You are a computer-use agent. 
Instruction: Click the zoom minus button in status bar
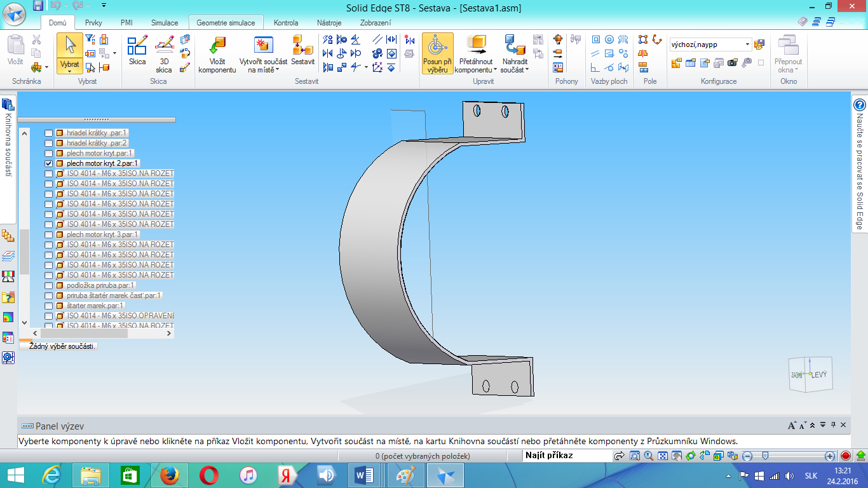pos(748,456)
